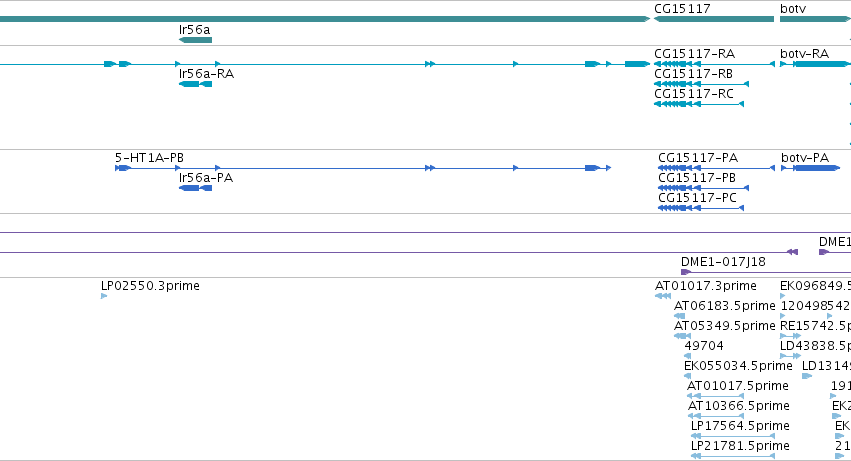Select the CG15117-RB transcript
This screenshot has height=461, width=851.
pyautogui.click(x=701, y=84)
